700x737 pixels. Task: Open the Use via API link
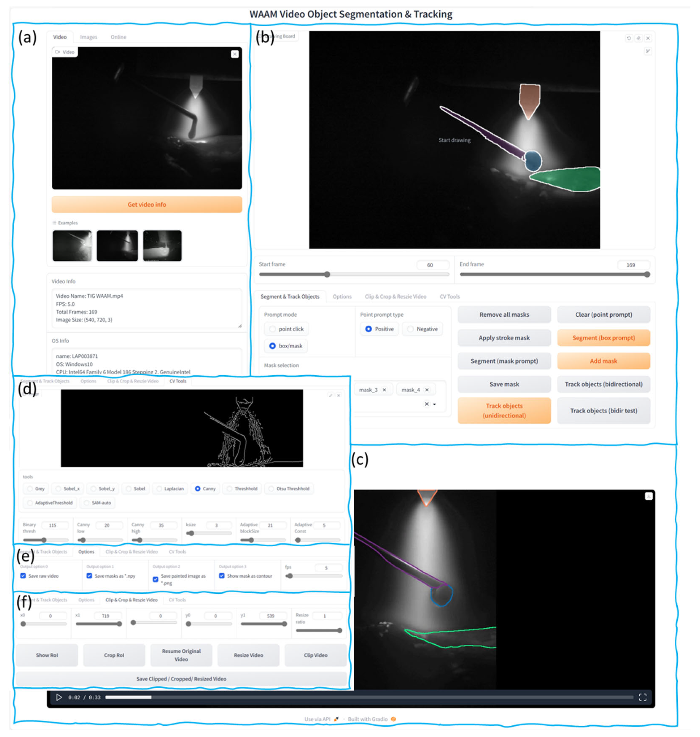point(321,719)
